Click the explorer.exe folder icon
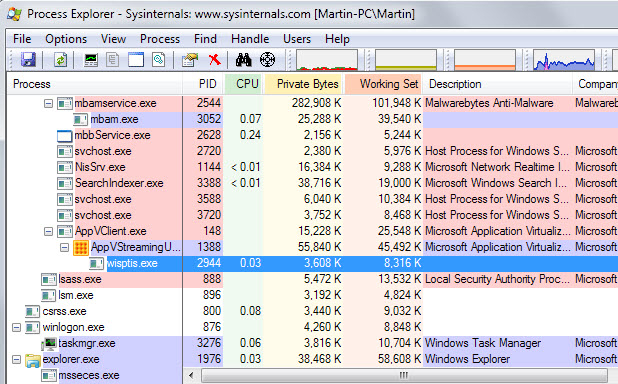Viewport: 618px width, 384px height. pos(33,360)
